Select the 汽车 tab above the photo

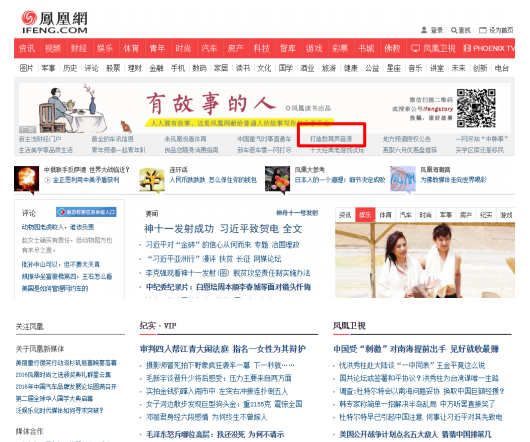tap(406, 215)
